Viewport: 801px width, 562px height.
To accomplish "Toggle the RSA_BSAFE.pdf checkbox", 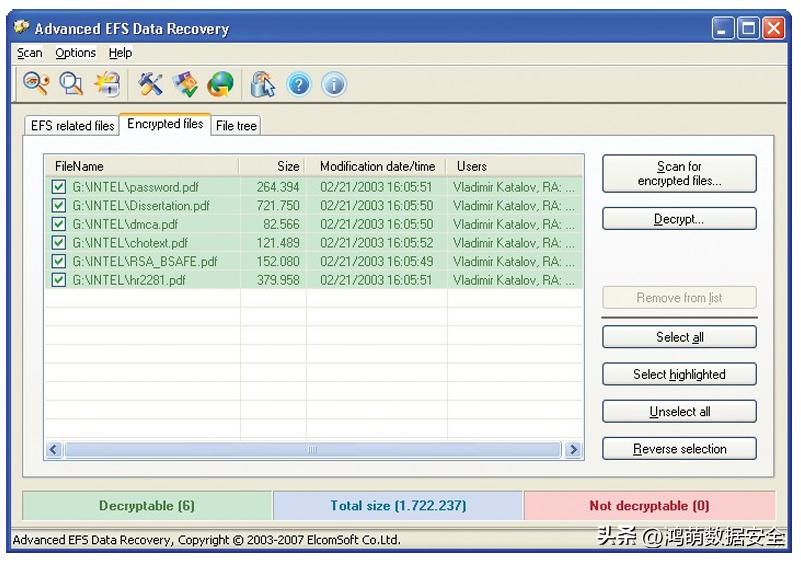I will click(x=58, y=261).
